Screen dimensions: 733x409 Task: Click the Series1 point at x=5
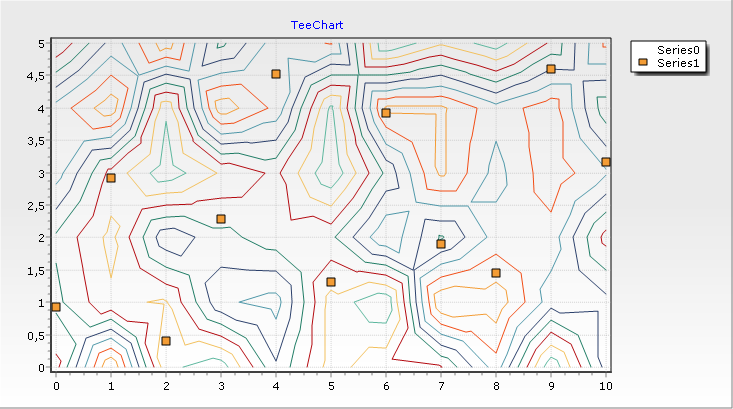tap(331, 282)
